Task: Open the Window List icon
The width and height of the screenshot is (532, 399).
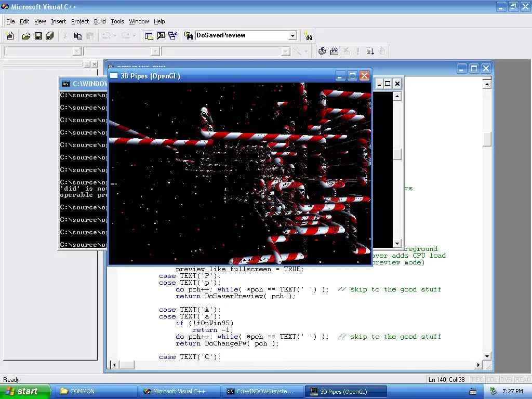Action: [172, 36]
